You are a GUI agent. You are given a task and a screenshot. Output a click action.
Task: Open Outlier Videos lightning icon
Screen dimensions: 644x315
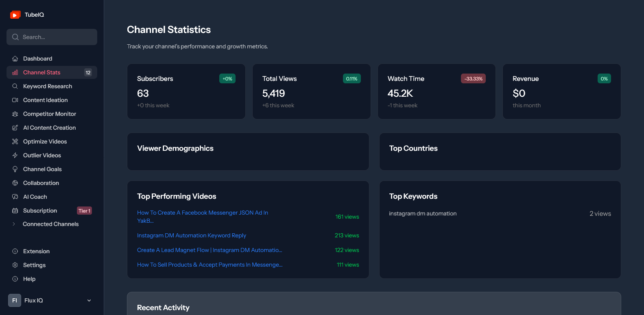point(15,155)
